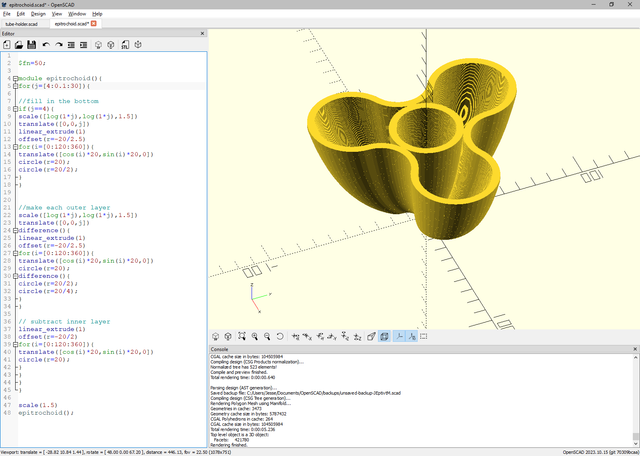The height and width of the screenshot is (456, 640).
Task: Collapse the for loop fold on line 39
Action: (16, 345)
